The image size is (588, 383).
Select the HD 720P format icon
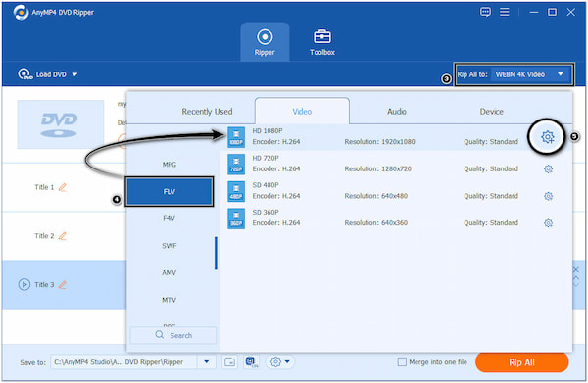pos(236,165)
